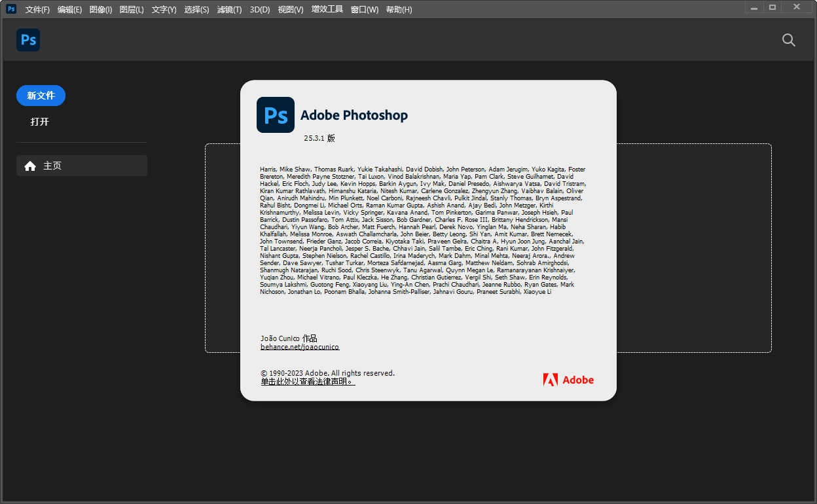Open the 视图(V) menu
The width and height of the screenshot is (817, 504).
tap(291, 10)
